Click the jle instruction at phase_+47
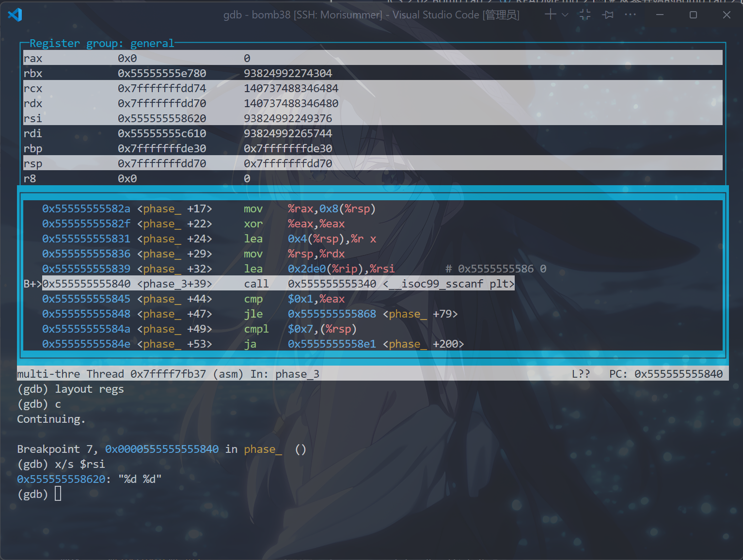This screenshot has height=560, width=743. 253,314
